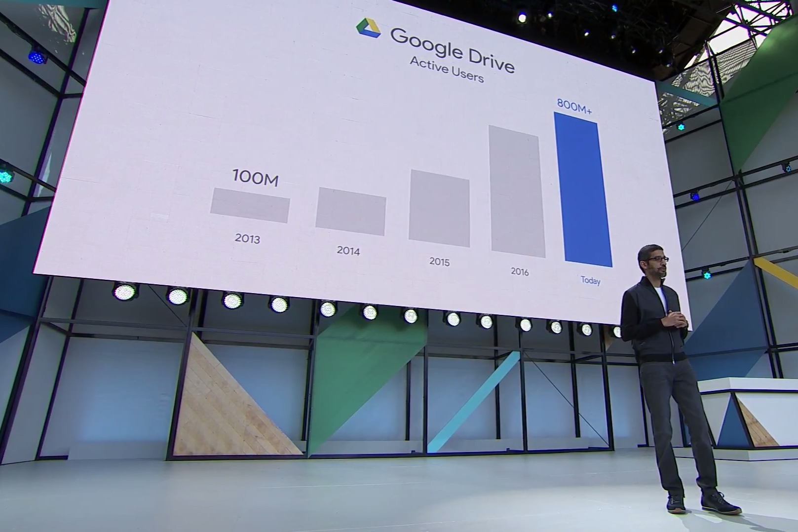This screenshot has height=532, width=798.
Task: Select the "Google Drive" slide title
Action: [453, 50]
